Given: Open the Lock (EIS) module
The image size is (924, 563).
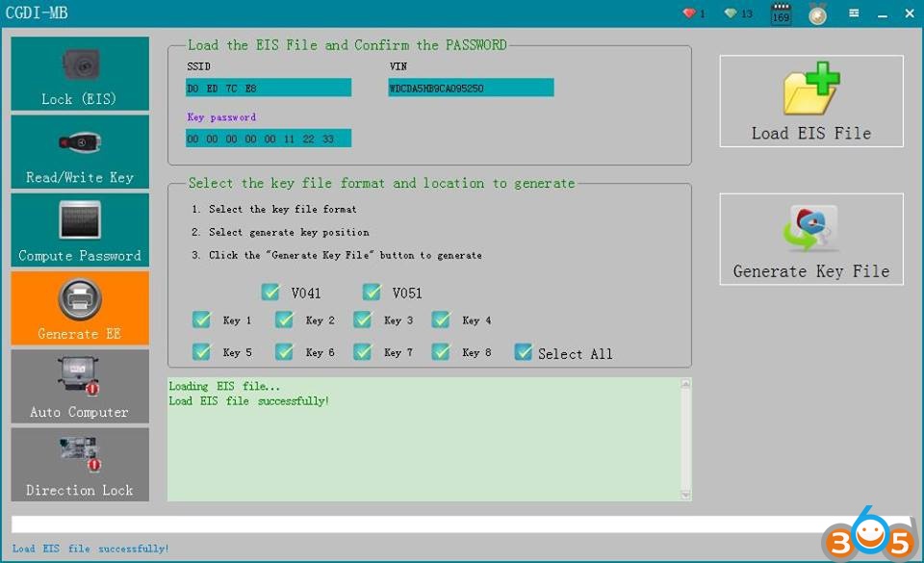Looking at the screenshot, I should click(x=80, y=74).
